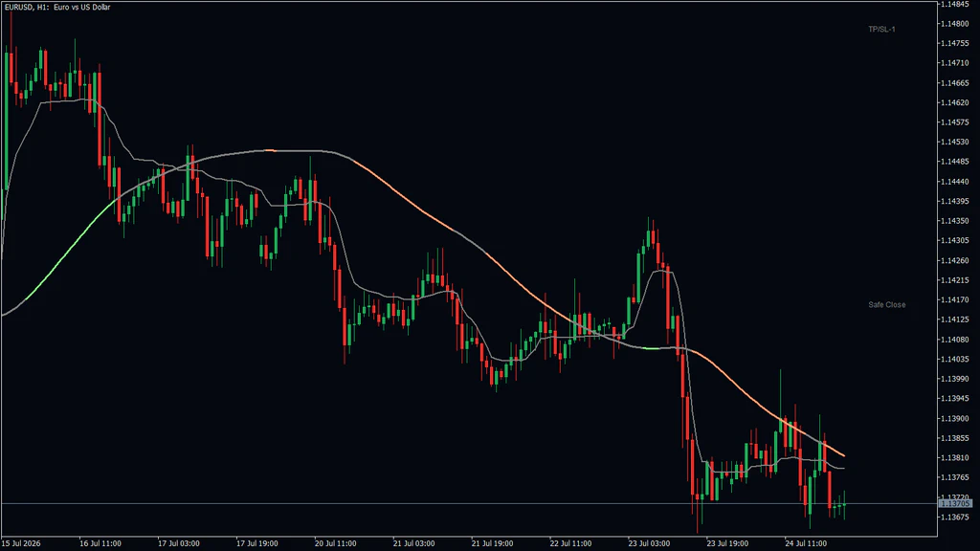
Task: Click the 1.14575 price scale label
Action: tap(954, 122)
